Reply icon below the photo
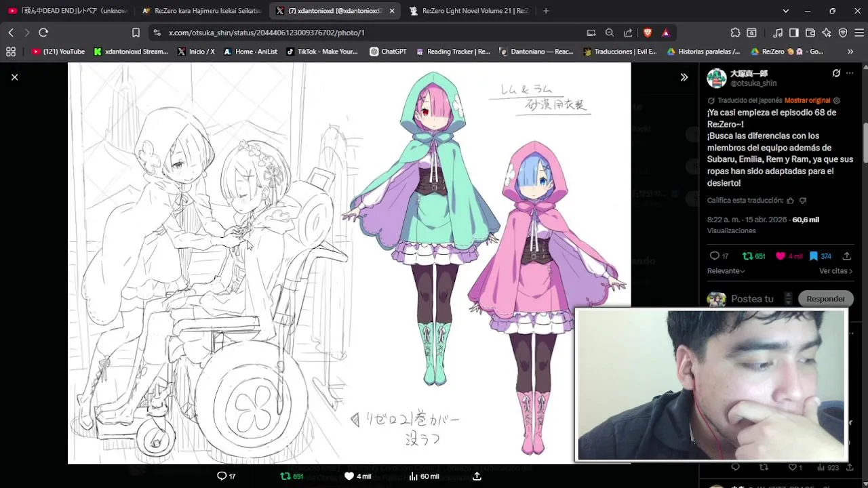 [x=226, y=476]
